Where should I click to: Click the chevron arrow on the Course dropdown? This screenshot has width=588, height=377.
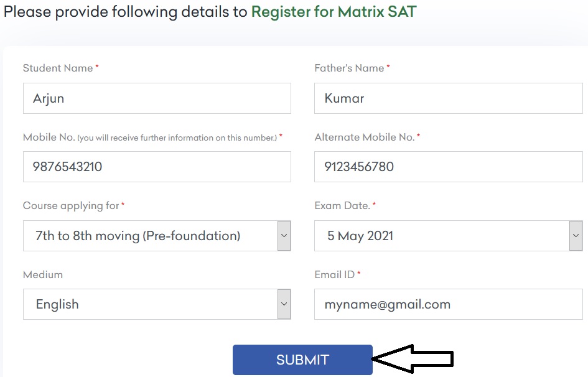[284, 236]
